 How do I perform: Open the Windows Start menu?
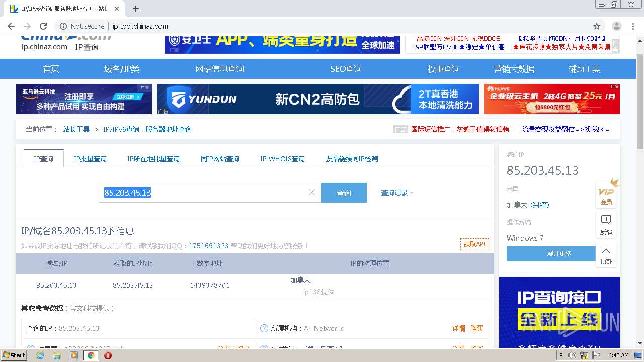point(14,355)
